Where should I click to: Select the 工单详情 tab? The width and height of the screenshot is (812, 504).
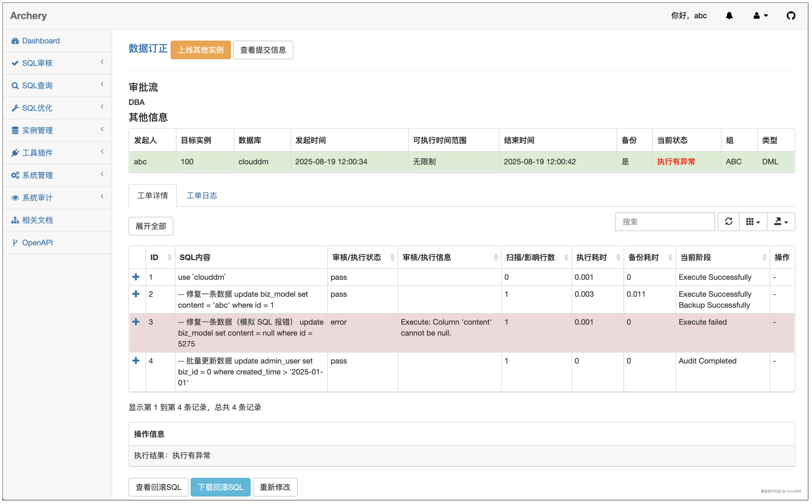pyautogui.click(x=152, y=196)
